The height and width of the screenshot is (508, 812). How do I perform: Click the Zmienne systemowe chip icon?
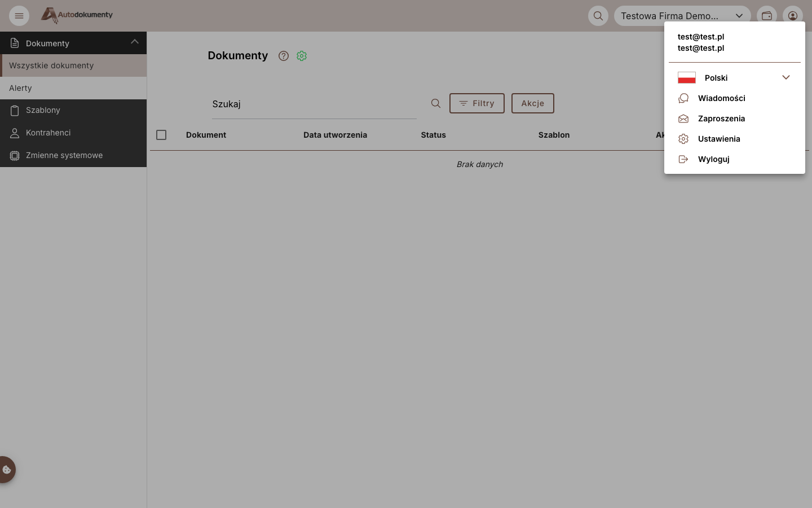(x=15, y=155)
